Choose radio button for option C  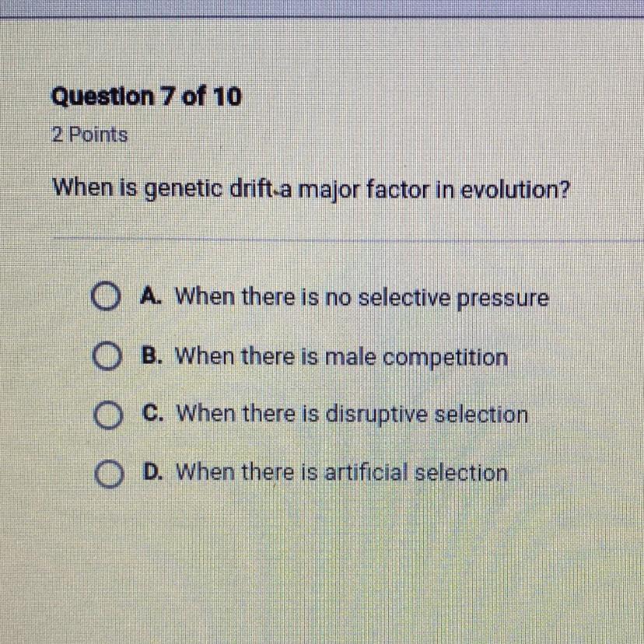click(x=107, y=415)
